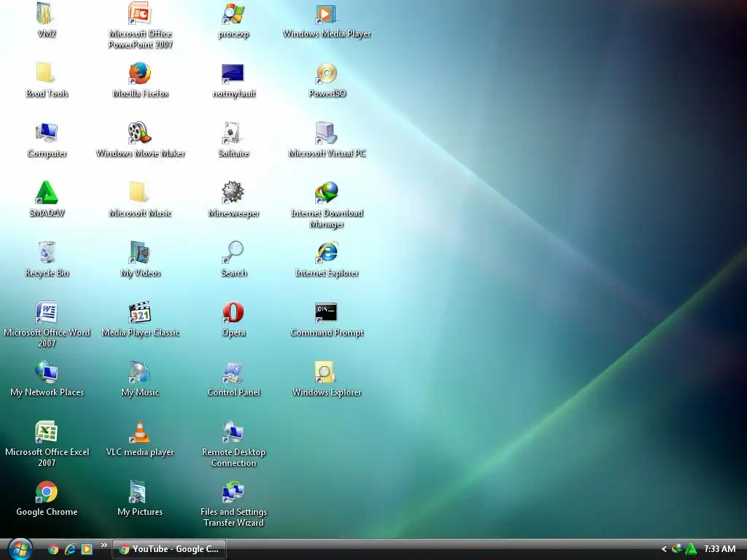Click the SMADAV tray icon

click(x=690, y=549)
